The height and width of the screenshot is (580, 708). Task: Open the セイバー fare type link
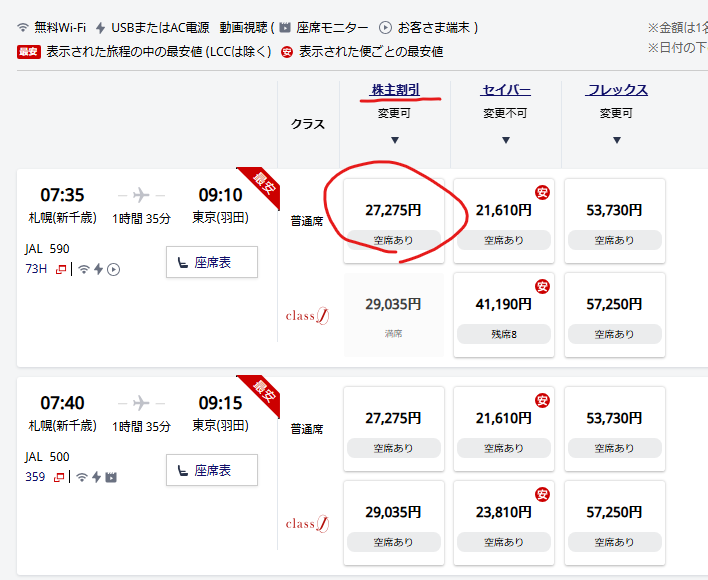click(x=506, y=90)
